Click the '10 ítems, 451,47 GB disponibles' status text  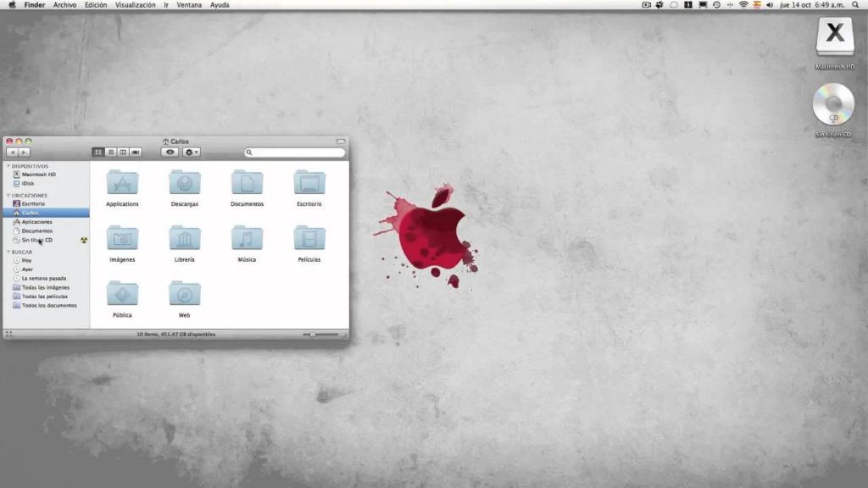pyautogui.click(x=176, y=334)
